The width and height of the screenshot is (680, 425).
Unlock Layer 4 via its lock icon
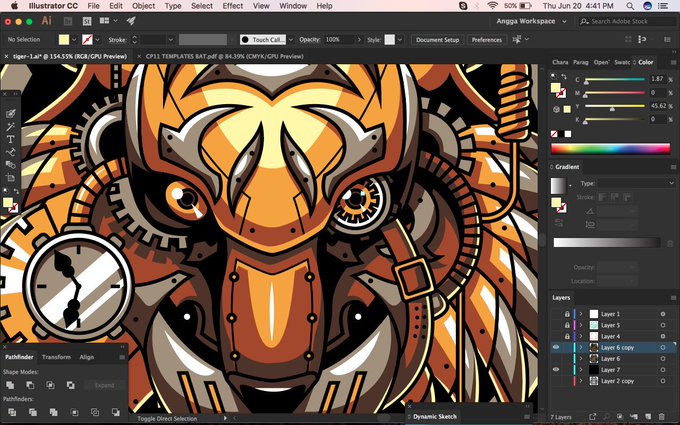pos(567,337)
